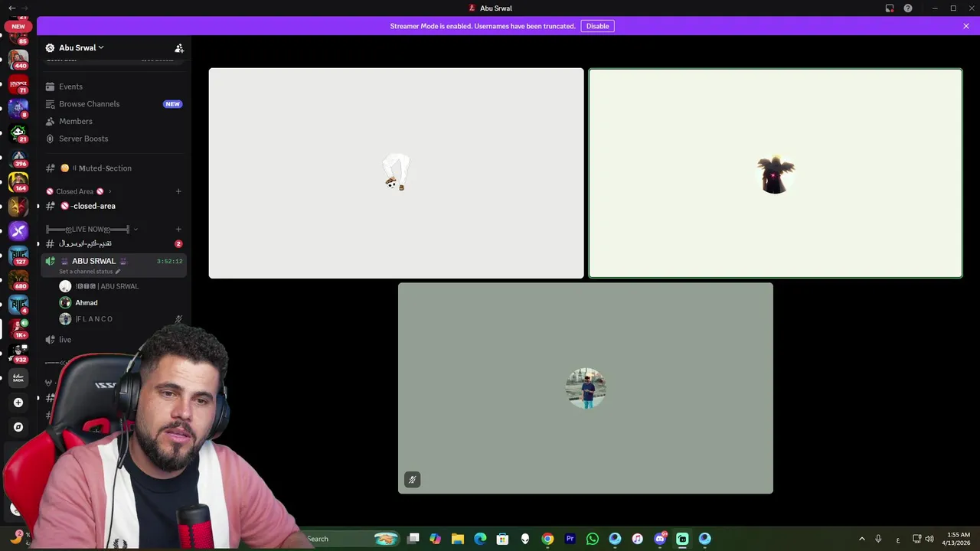This screenshot has height=551, width=980.
Task: Collapse the LIVE NOW category
Action: coord(92,229)
